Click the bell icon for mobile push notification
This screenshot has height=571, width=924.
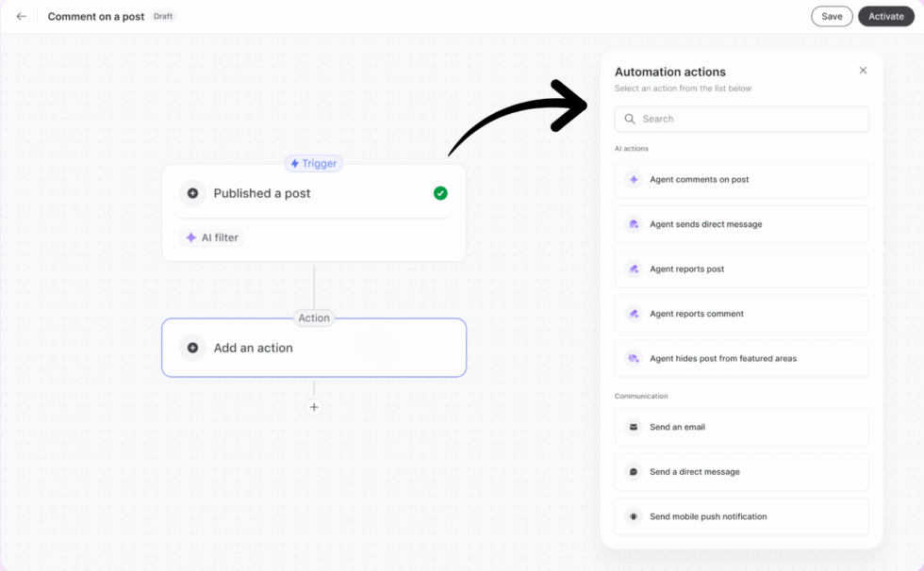pyautogui.click(x=633, y=516)
